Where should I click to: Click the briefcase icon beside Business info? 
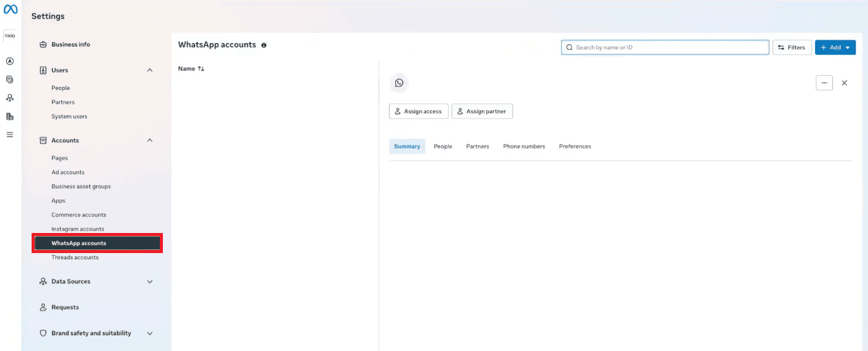43,44
